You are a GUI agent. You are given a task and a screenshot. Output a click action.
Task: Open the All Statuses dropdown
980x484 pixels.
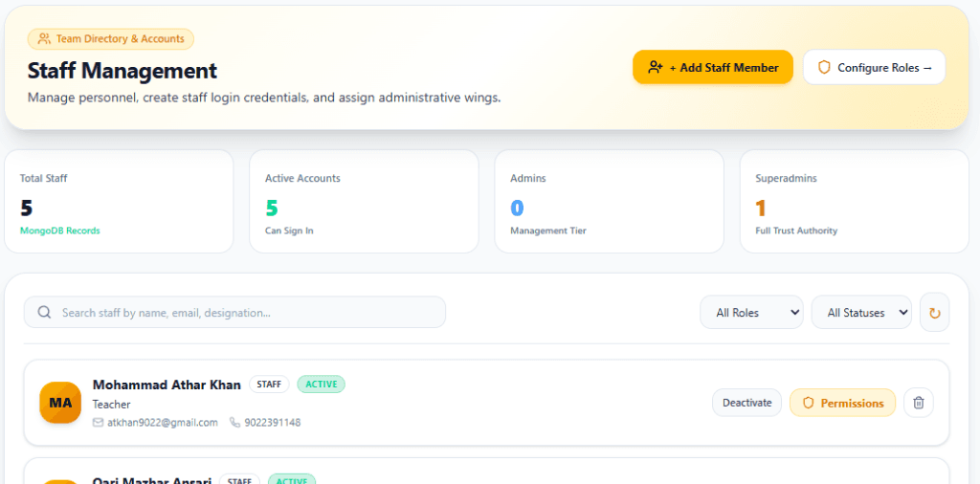coord(861,312)
